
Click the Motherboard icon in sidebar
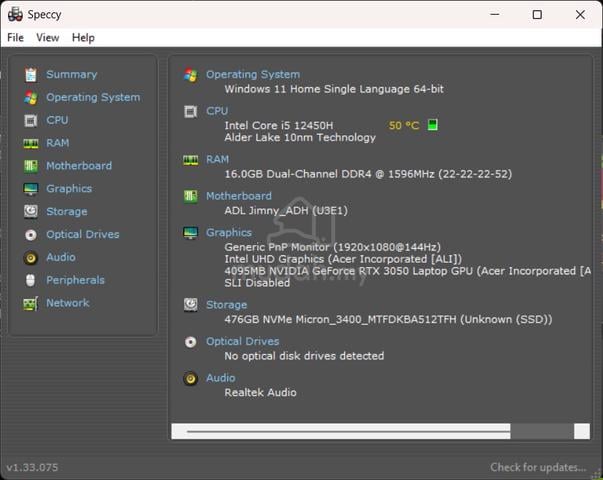point(31,166)
